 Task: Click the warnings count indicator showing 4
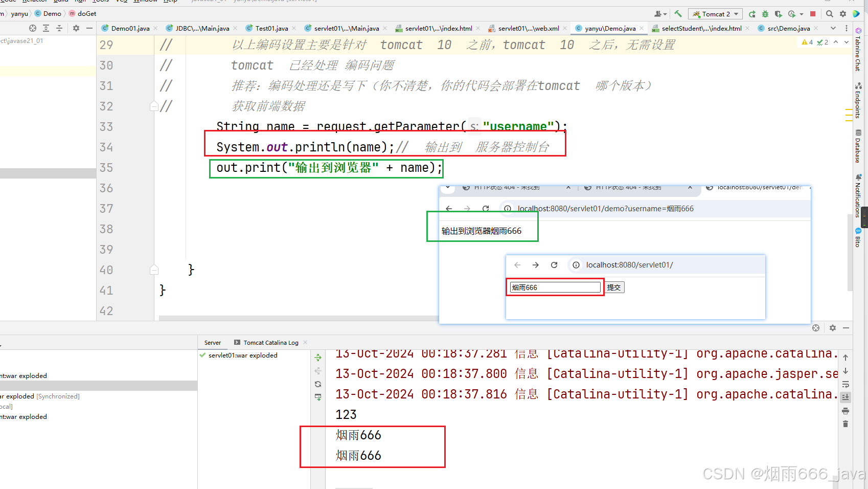click(x=807, y=42)
